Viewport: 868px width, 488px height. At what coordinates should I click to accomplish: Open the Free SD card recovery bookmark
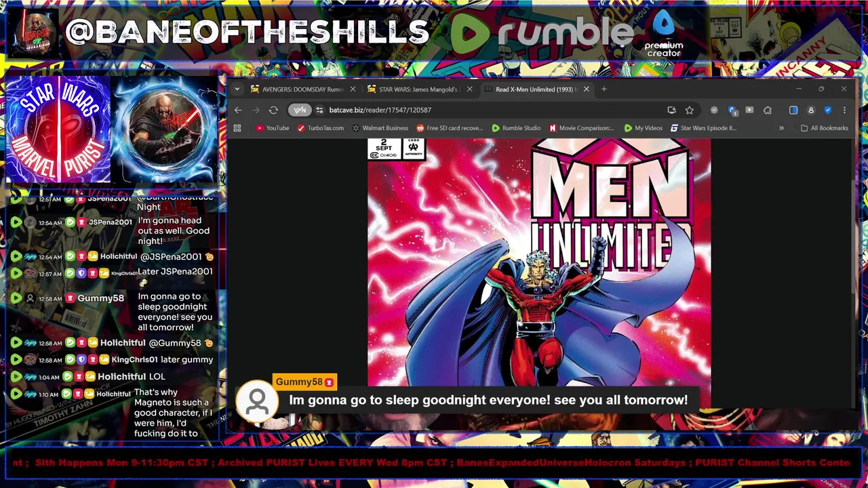[450, 128]
